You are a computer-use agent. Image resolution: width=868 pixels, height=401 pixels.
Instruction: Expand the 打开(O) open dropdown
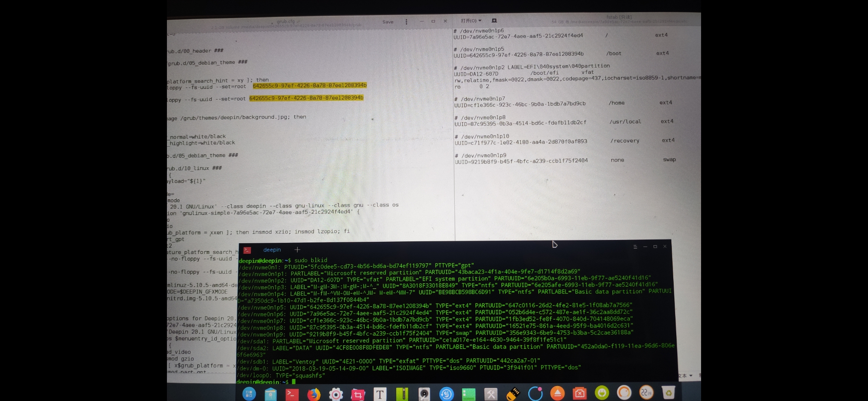pos(471,21)
